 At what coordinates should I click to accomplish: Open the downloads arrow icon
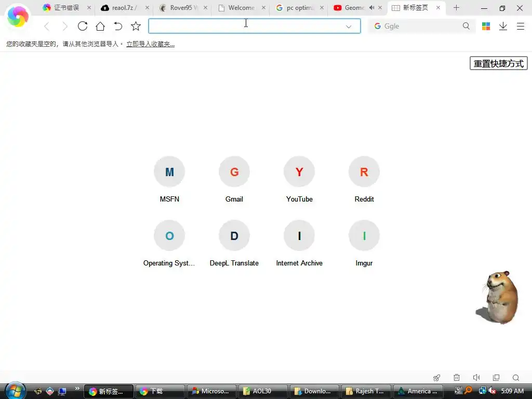click(503, 26)
